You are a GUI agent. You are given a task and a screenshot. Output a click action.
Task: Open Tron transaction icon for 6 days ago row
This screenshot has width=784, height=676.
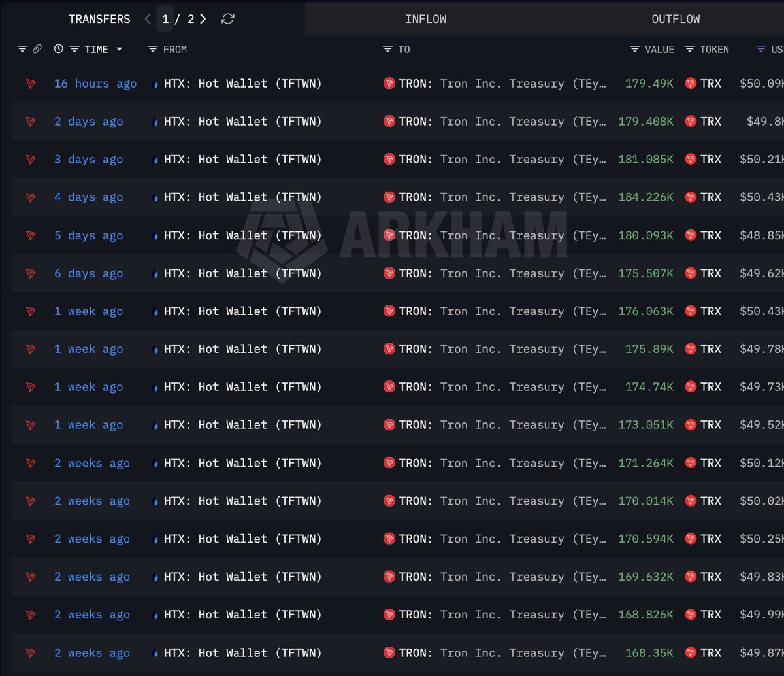coord(30,273)
